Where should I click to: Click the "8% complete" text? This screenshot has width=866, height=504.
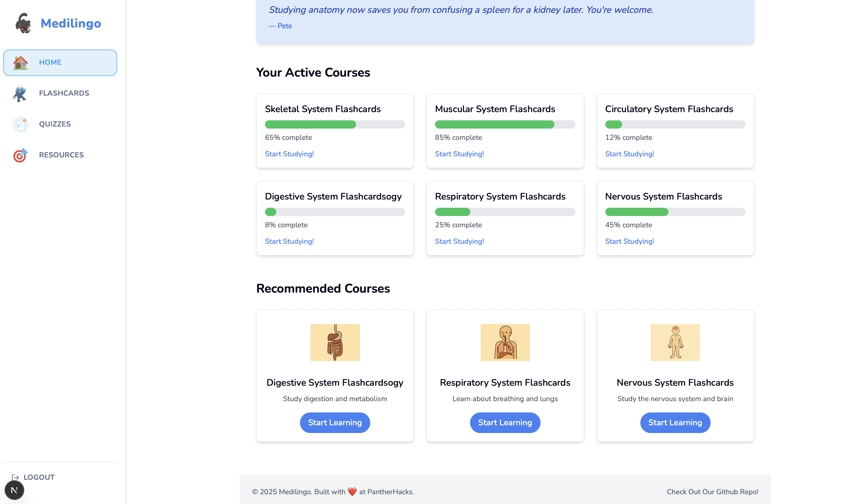286,225
